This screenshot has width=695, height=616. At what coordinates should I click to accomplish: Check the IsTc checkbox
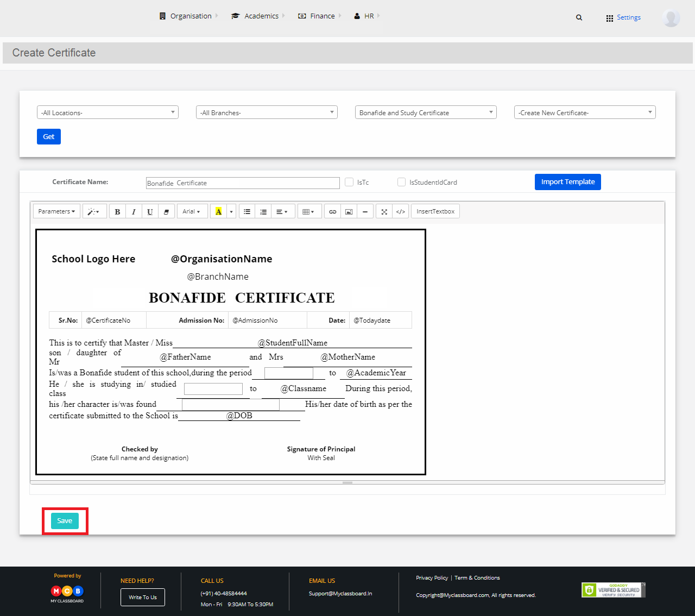[x=349, y=182]
